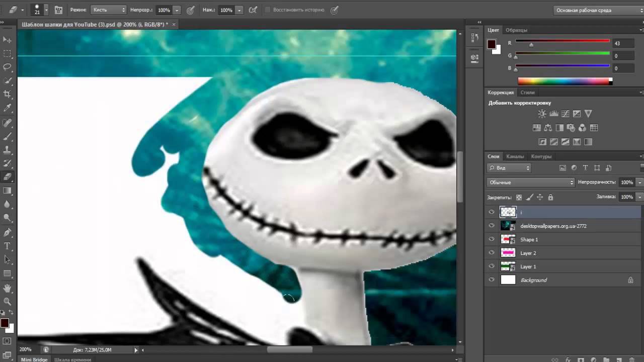Select the Brush tool
The image size is (644, 362).
(x=7, y=136)
